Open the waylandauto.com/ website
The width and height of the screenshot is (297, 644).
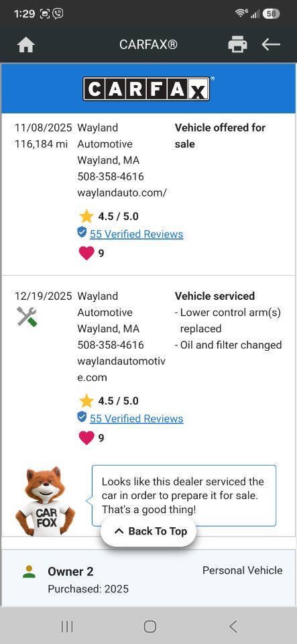point(122,193)
